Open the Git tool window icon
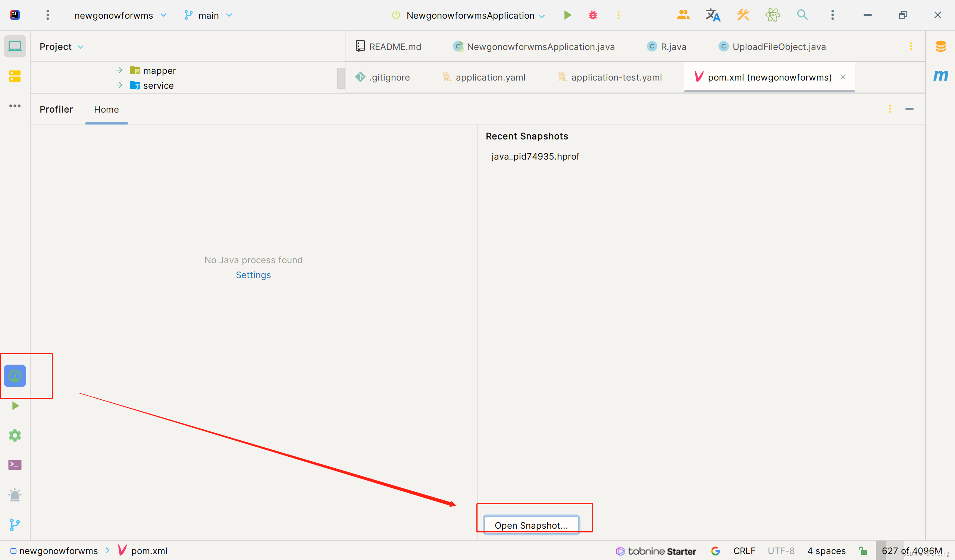The height and width of the screenshot is (560, 955). tap(15, 525)
